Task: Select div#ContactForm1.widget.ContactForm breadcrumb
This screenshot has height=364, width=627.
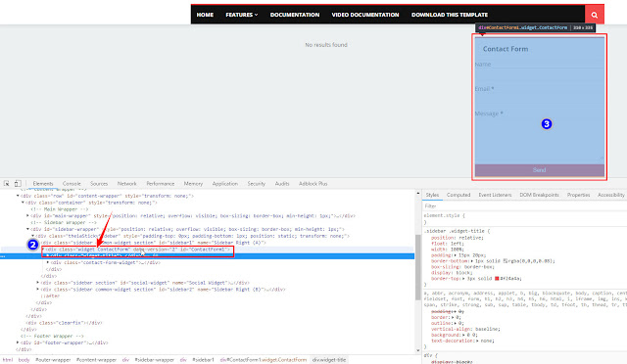Action: click(x=264, y=360)
